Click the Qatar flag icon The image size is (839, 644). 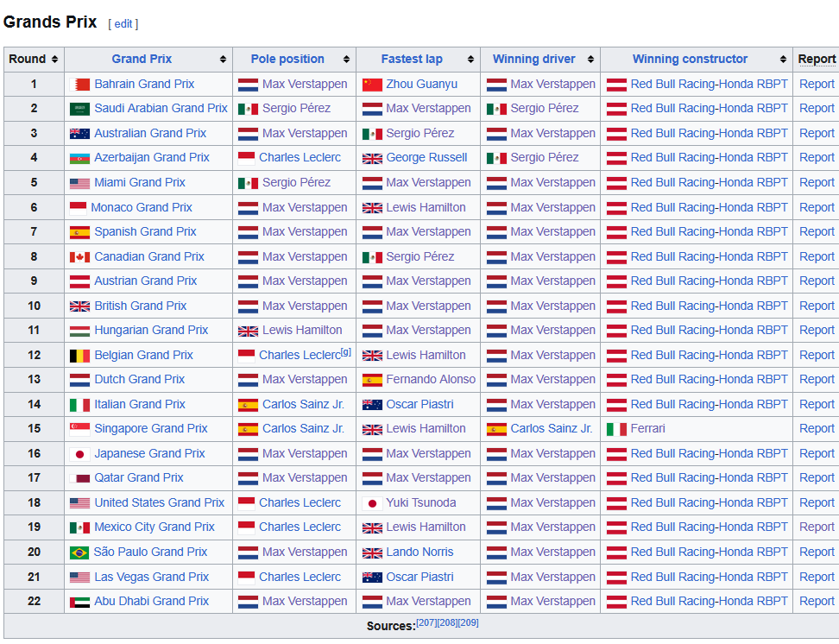click(x=79, y=478)
